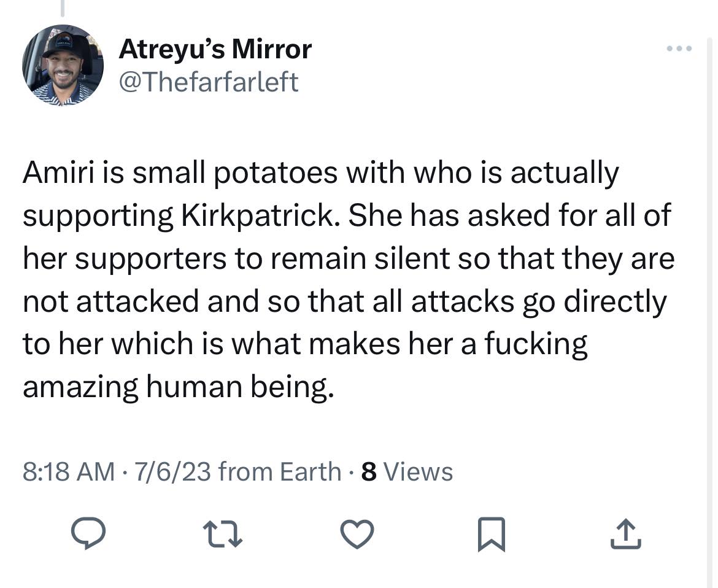Image resolution: width=718 pixels, height=588 pixels.
Task: Open the share arrow icon
Action: point(627,534)
